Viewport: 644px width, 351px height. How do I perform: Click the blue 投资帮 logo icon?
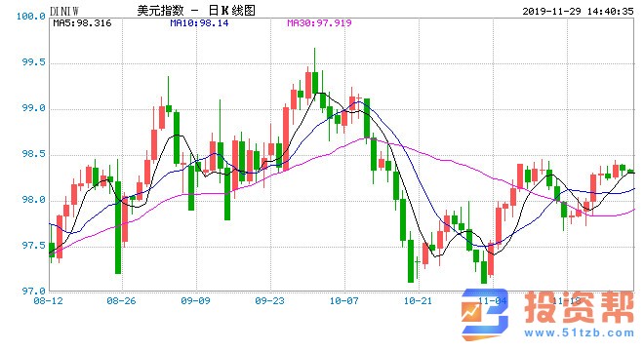tap(484, 315)
